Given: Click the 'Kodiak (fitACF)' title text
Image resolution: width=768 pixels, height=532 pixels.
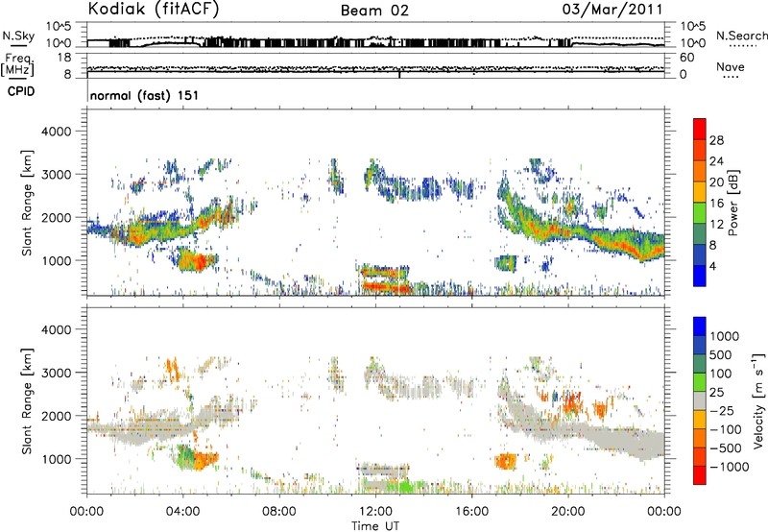Looking at the screenshot, I should coord(153,10).
